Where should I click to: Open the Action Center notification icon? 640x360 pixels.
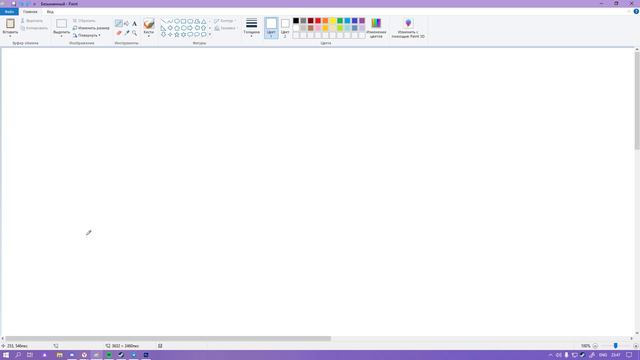point(629,355)
